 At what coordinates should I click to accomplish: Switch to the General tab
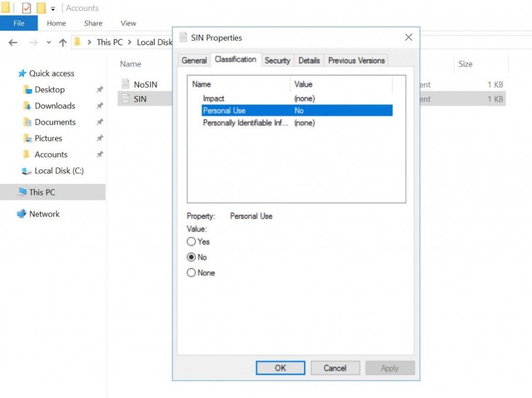194,60
